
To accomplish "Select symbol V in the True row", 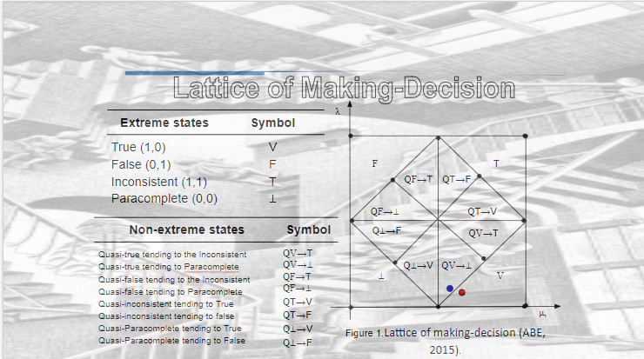I will [272, 147].
